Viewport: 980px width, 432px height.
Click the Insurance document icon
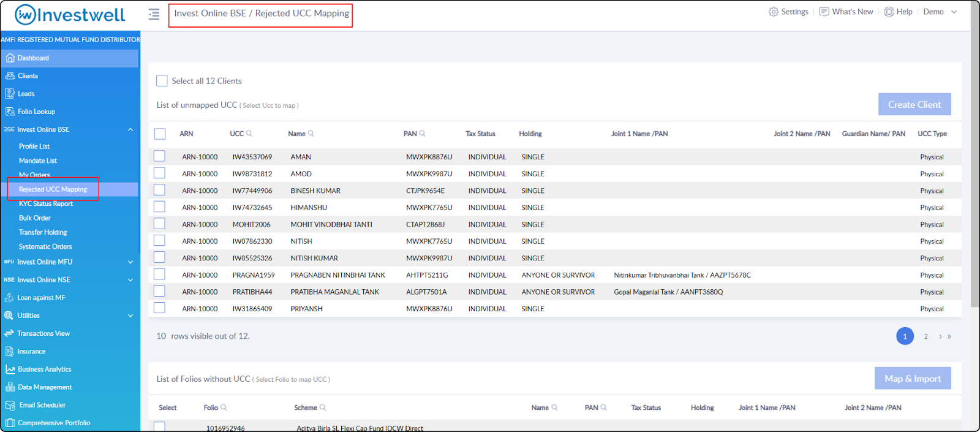[x=9, y=351]
